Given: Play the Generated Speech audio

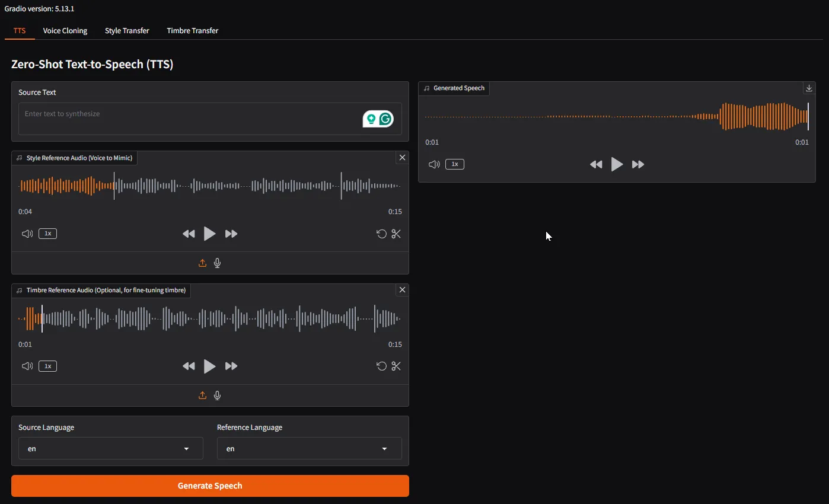Looking at the screenshot, I should point(617,164).
